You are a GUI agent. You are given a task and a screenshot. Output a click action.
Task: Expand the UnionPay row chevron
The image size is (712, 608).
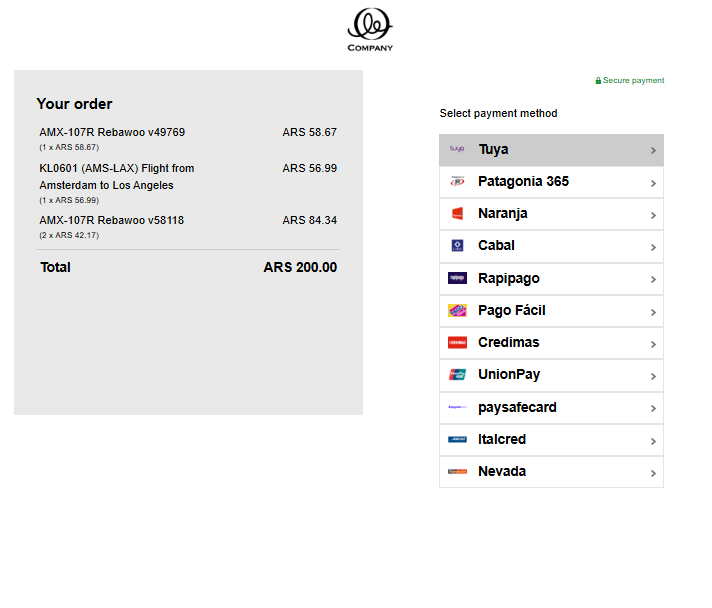point(653,376)
